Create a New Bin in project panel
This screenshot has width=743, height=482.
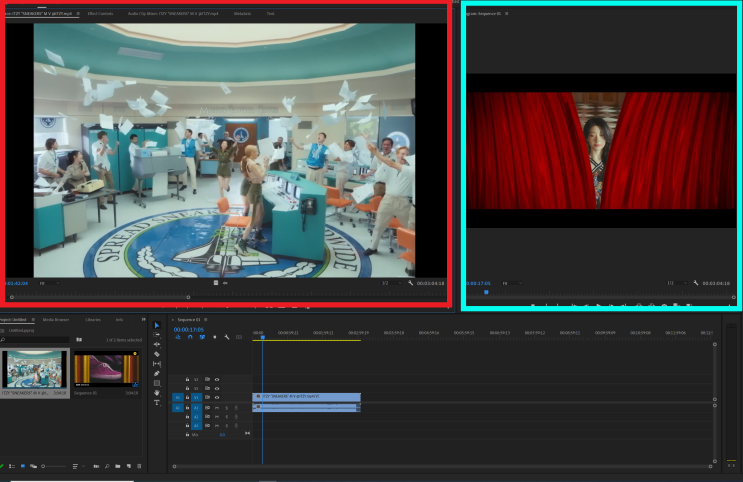point(118,466)
